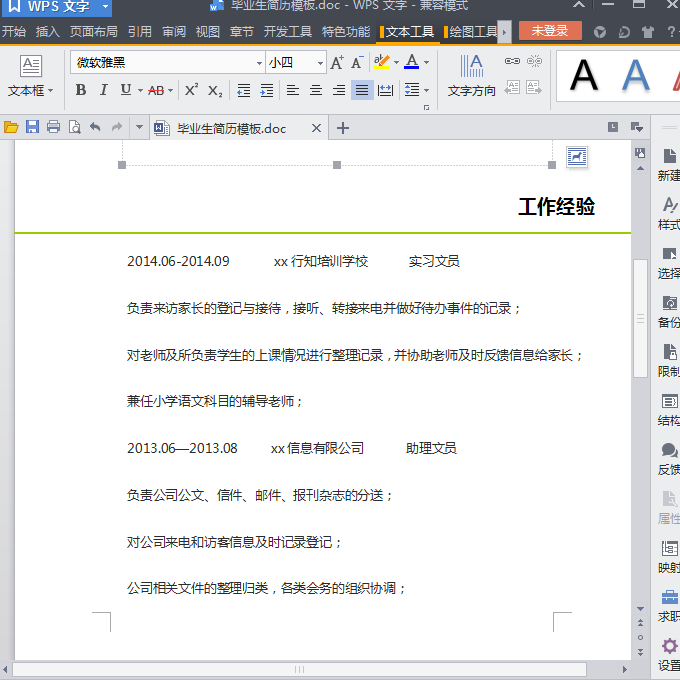This screenshot has width=680, height=680.
Task: Add a new document tab with plus
Action: pyautogui.click(x=343, y=128)
